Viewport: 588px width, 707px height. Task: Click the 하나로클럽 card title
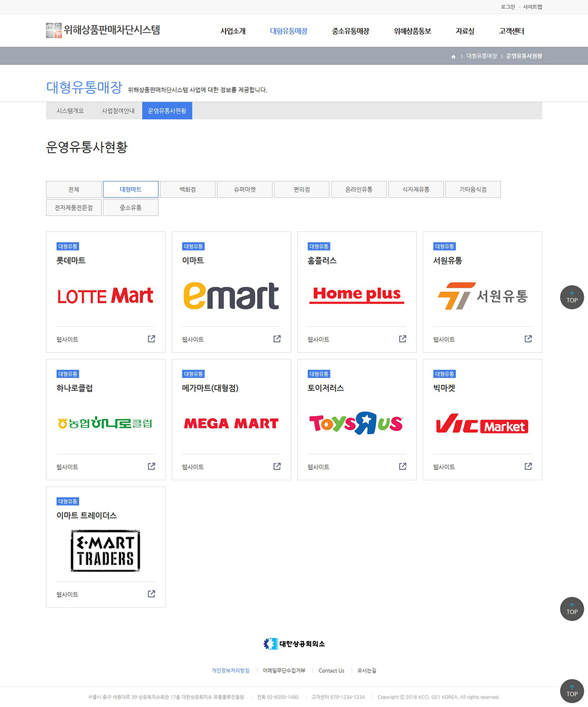[74, 388]
